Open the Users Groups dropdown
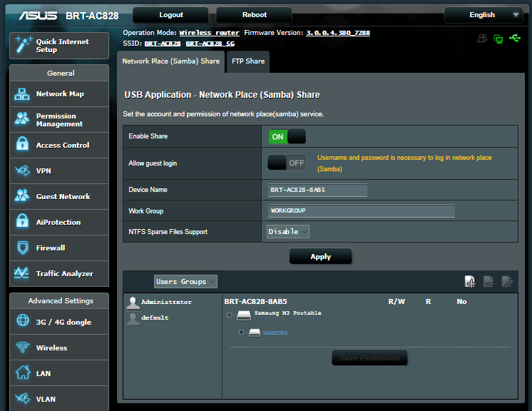This screenshot has height=411, width=532. point(185,282)
